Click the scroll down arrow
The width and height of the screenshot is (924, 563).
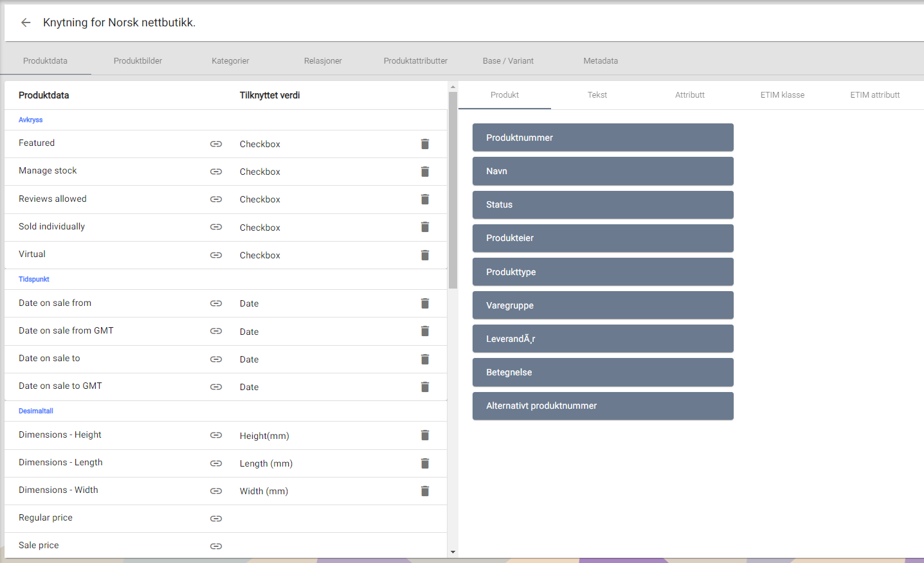pyautogui.click(x=453, y=552)
